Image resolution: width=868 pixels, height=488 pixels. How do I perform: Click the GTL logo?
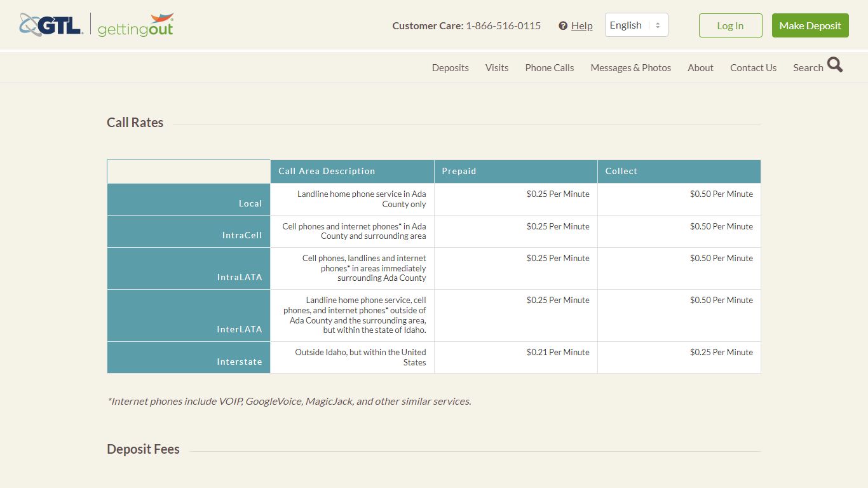51,25
